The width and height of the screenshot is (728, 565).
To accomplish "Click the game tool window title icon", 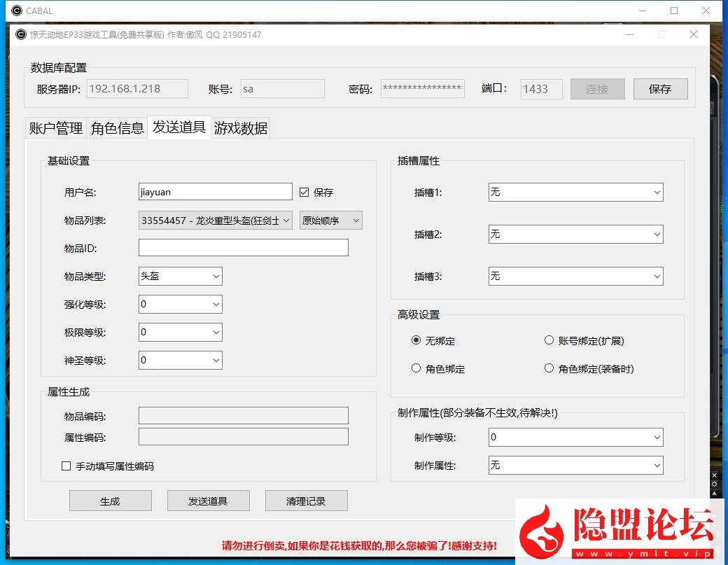I will pos(21,34).
